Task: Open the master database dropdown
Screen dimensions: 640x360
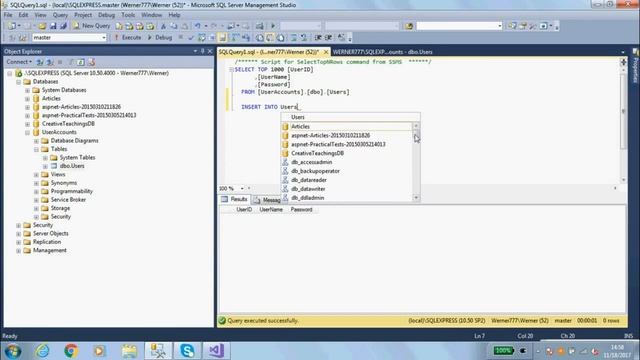Action: pos(103,38)
